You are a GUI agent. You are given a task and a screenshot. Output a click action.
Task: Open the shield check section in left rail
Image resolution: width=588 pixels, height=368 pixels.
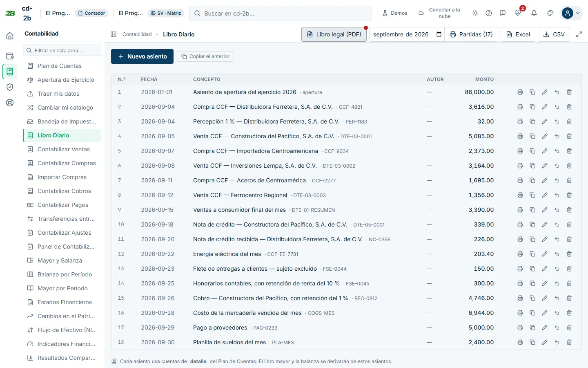click(x=10, y=87)
